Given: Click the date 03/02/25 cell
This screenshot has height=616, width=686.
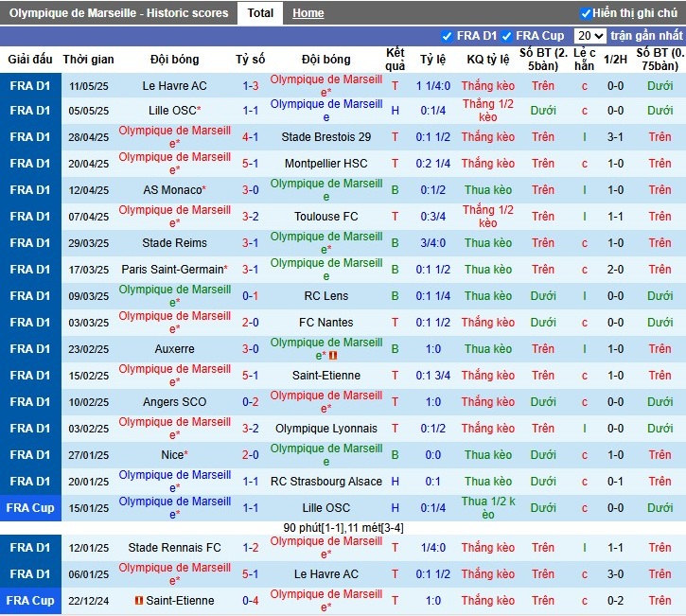Looking at the screenshot, I should (88, 429).
